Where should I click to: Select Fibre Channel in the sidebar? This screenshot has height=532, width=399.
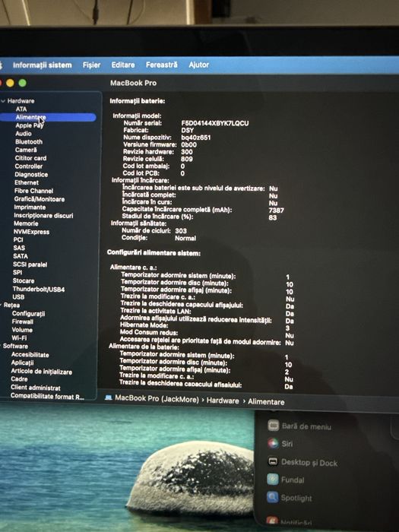[33, 191]
